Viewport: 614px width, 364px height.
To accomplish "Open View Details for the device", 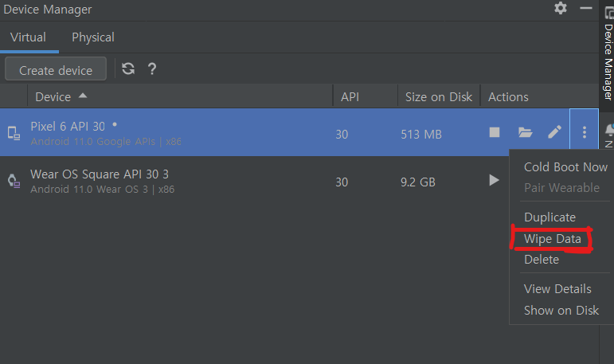I will tap(557, 289).
